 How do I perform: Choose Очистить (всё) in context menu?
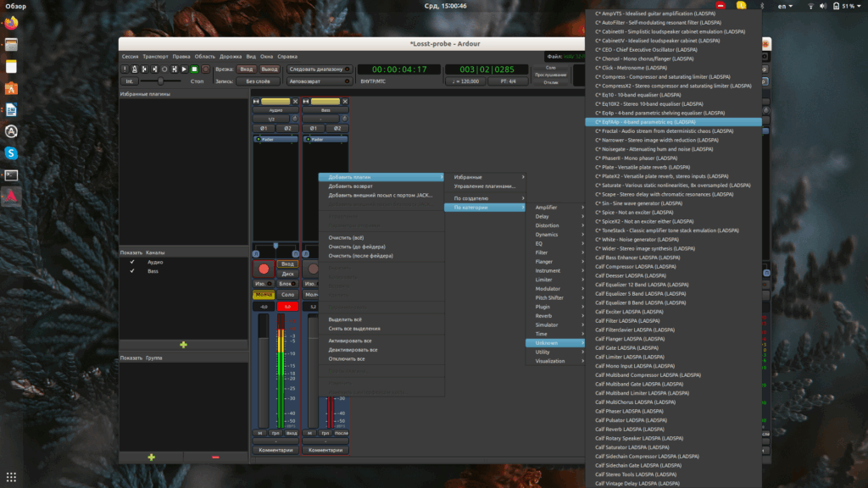pyautogui.click(x=381, y=238)
